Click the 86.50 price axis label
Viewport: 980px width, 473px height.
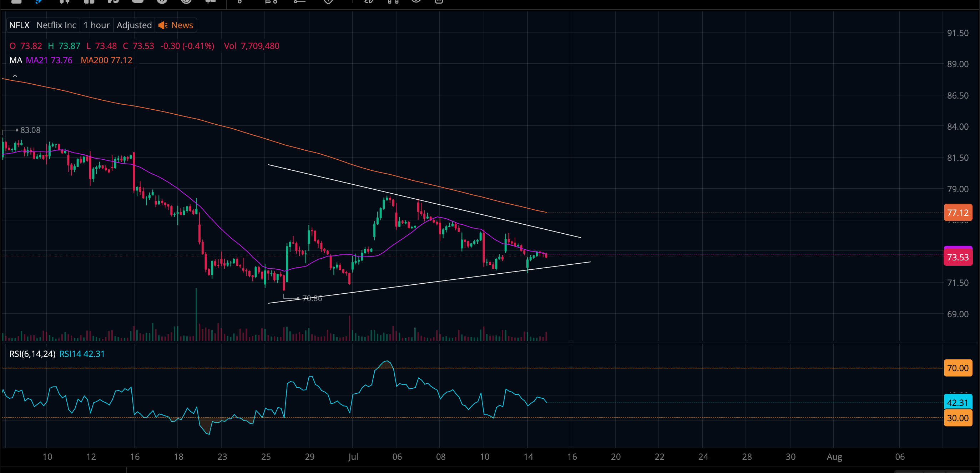[x=958, y=96]
